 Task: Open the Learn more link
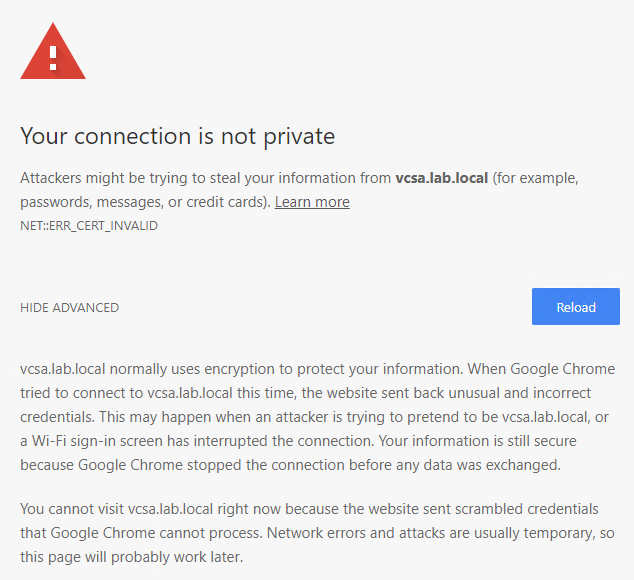point(312,202)
